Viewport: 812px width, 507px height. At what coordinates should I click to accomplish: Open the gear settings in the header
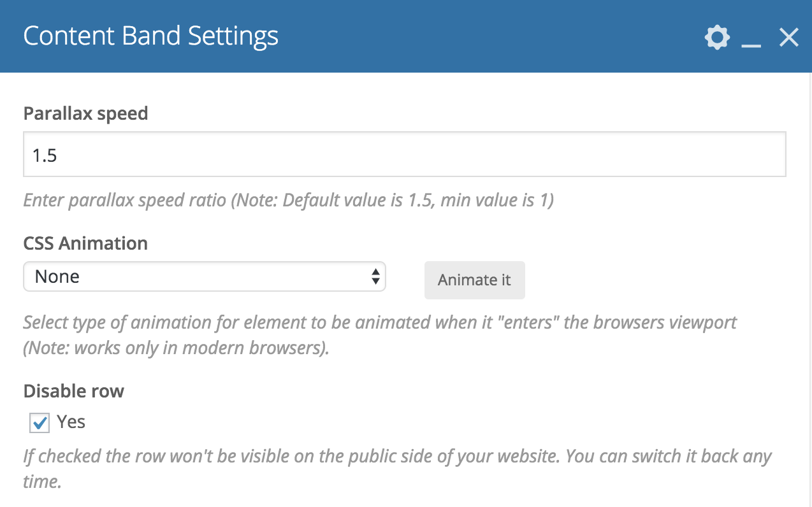coord(717,38)
